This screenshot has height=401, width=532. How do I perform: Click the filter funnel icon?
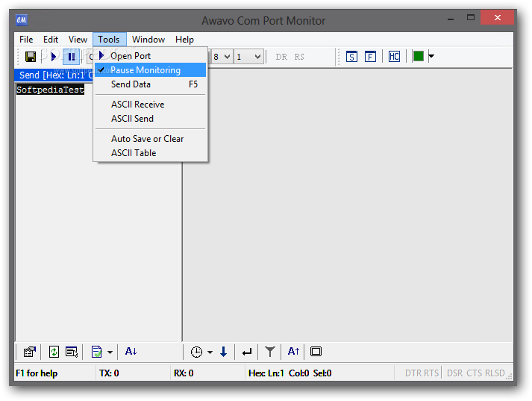pos(270,352)
